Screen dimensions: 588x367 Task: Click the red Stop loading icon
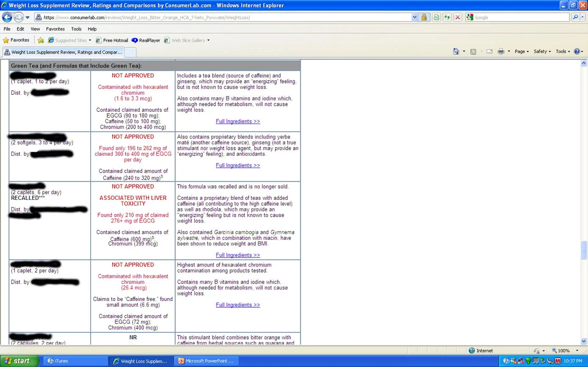point(458,17)
